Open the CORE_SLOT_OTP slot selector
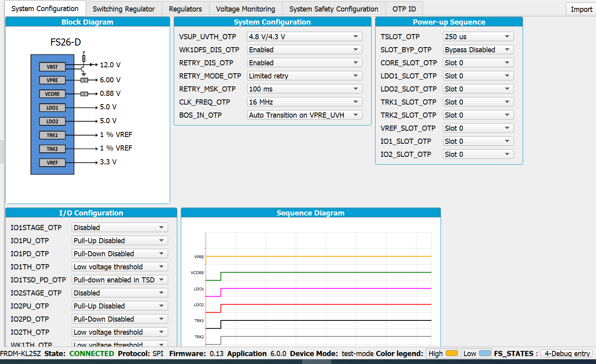 478,63
